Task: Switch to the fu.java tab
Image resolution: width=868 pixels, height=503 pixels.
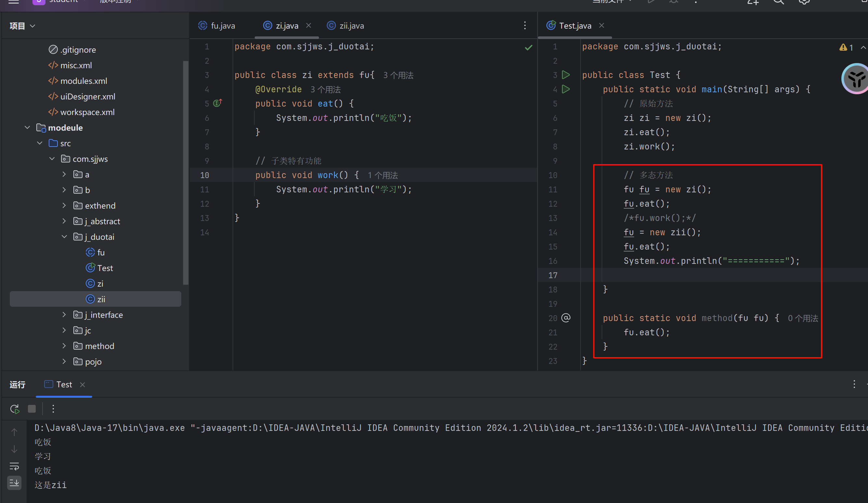Action: [x=223, y=26]
